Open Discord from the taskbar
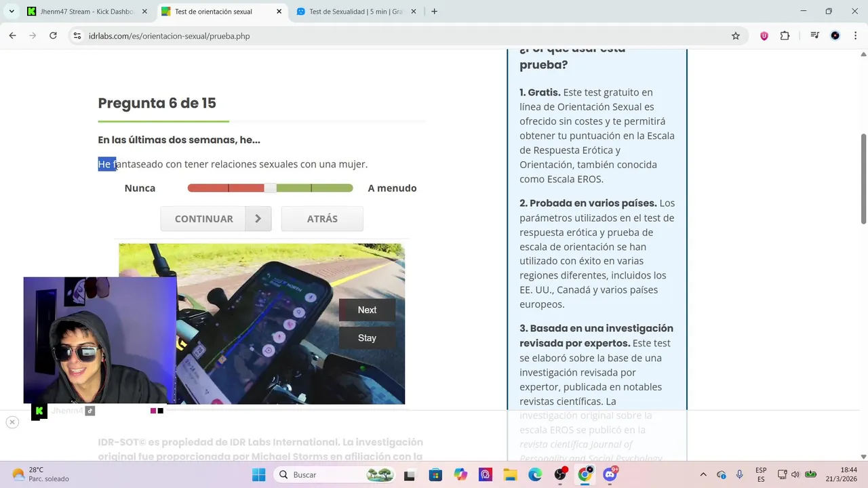868x488 pixels. coord(610,474)
